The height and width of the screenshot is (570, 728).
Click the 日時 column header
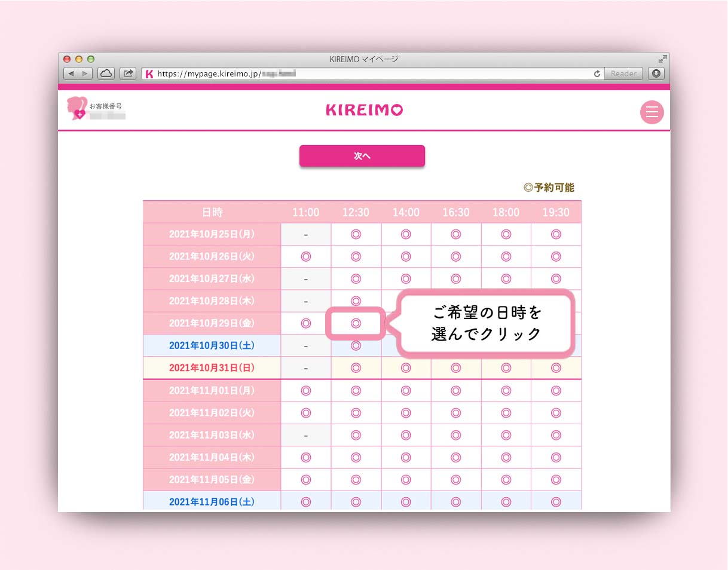point(212,212)
